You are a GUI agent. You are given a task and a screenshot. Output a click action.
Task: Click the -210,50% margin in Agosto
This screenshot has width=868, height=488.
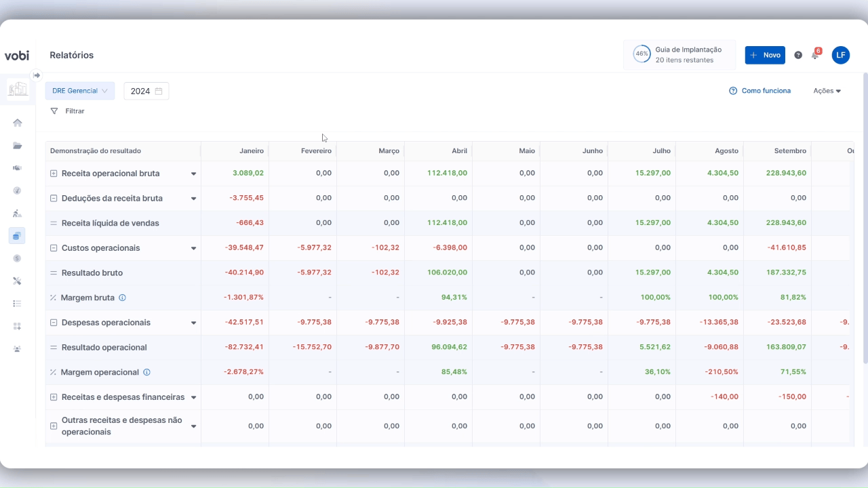pos(721,372)
